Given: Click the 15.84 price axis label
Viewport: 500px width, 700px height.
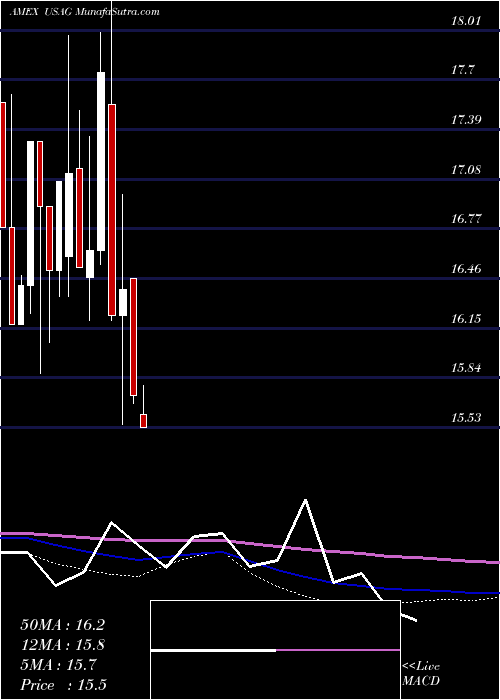Looking at the screenshot, I should (x=466, y=368).
